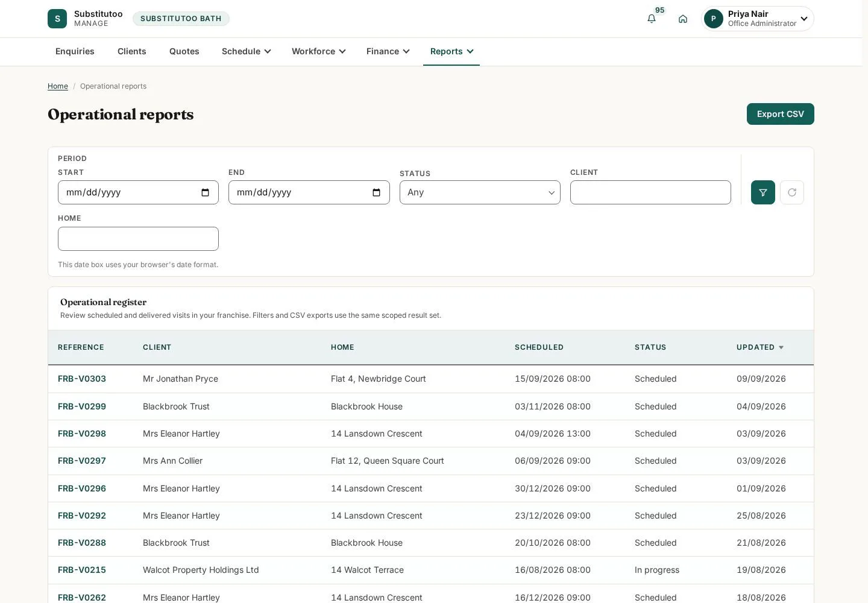Go to the Clients tab
This screenshot has height=603, width=868.
coord(132,51)
